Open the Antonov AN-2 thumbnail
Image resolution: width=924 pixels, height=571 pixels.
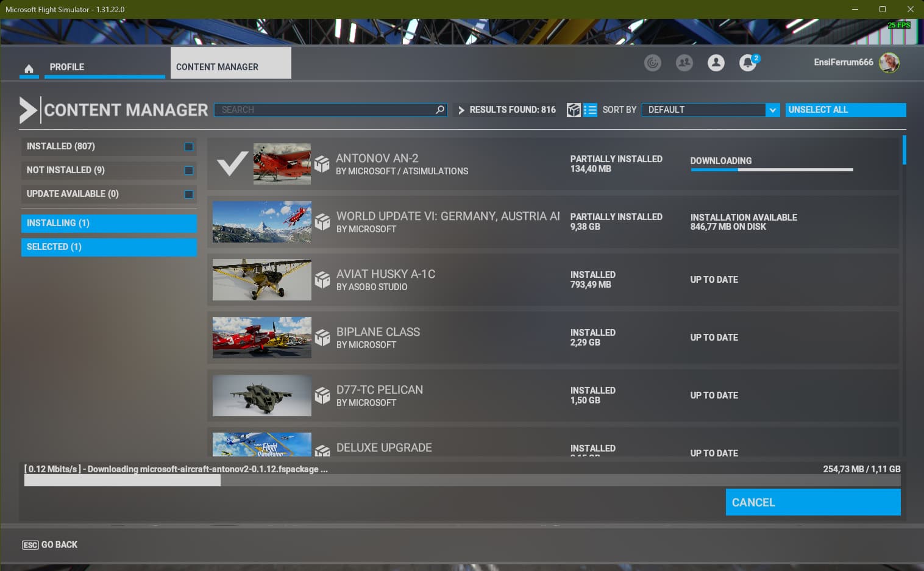(282, 164)
